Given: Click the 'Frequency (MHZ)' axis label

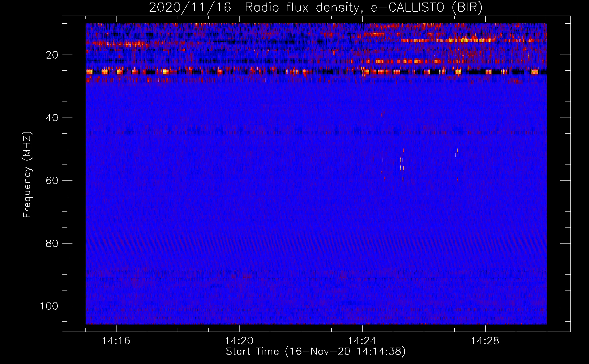Looking at the screenshot, I should point(27,175).
